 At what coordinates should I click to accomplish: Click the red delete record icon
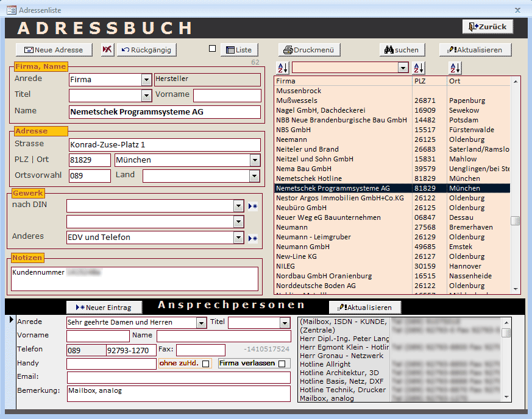pyautogui.click(x=107, y=49)
